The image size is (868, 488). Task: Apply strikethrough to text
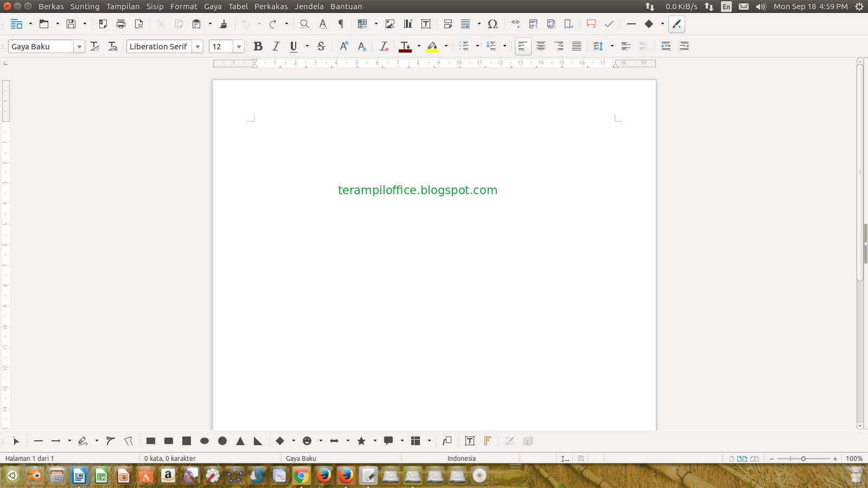pos(321,46)
